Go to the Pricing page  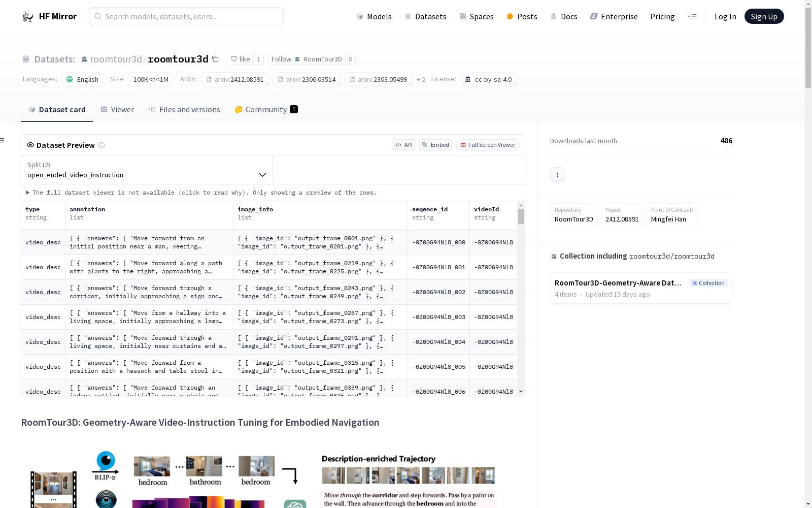pos(662,17)
